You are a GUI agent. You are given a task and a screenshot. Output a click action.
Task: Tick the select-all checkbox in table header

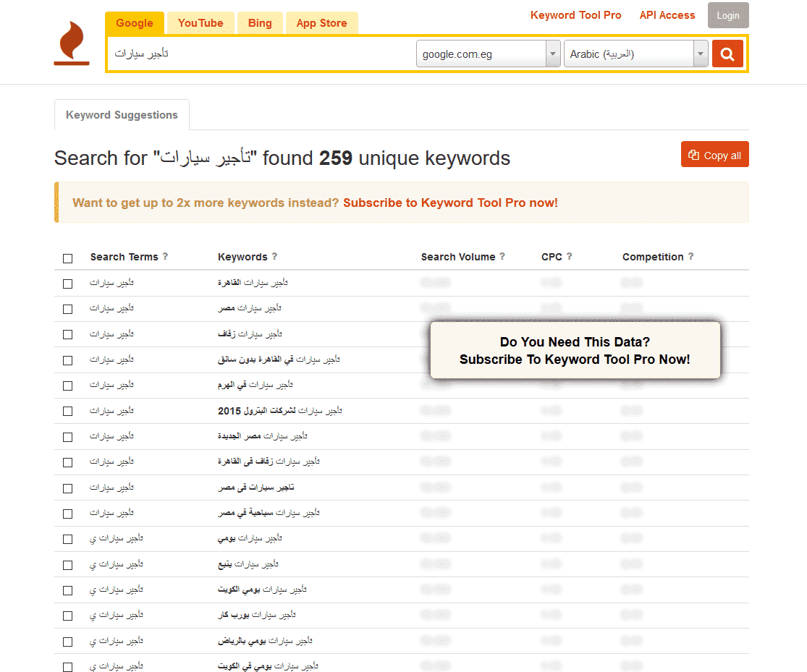tap(67, 258)
